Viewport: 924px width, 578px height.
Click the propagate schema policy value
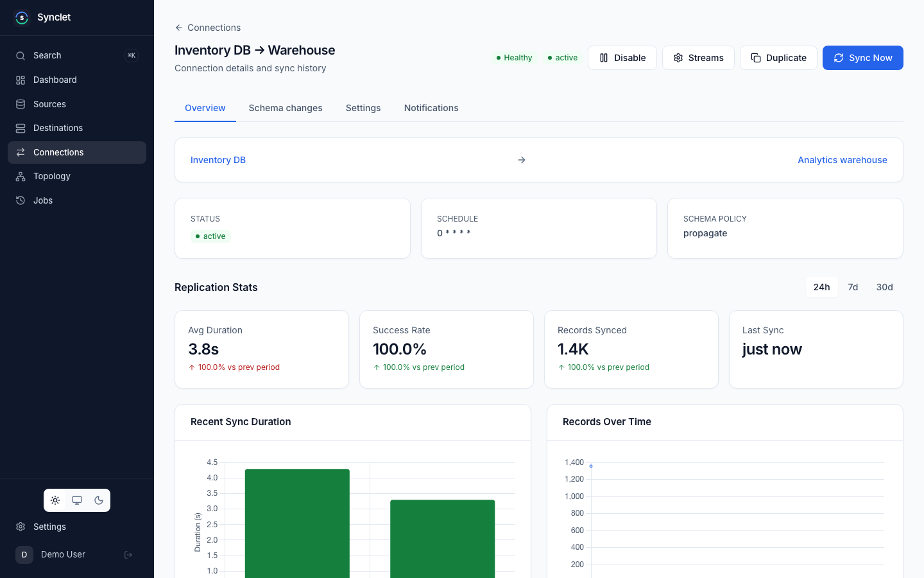click(x=705, y=233)
